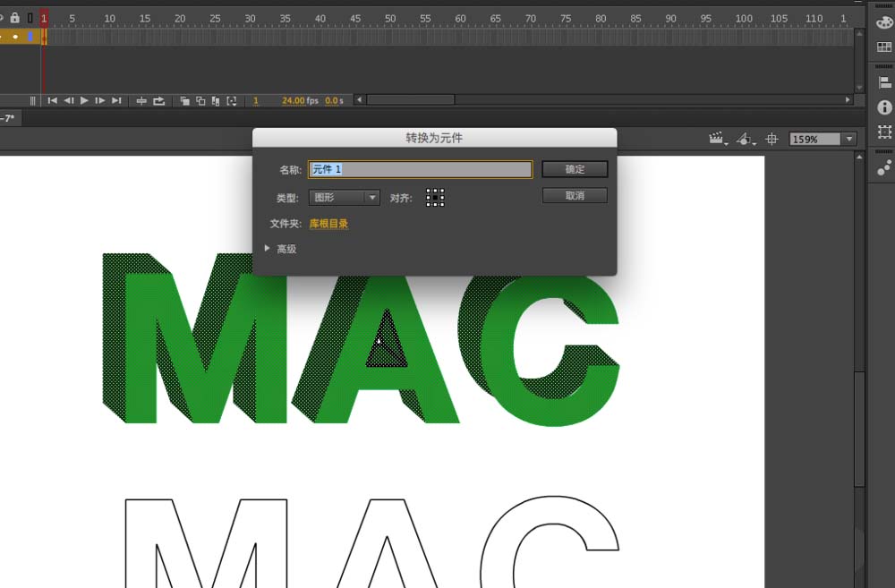Toggle Onion Skin in timeline
The image size is (895, 588).
pyautogui.click(x=184, y=101)
